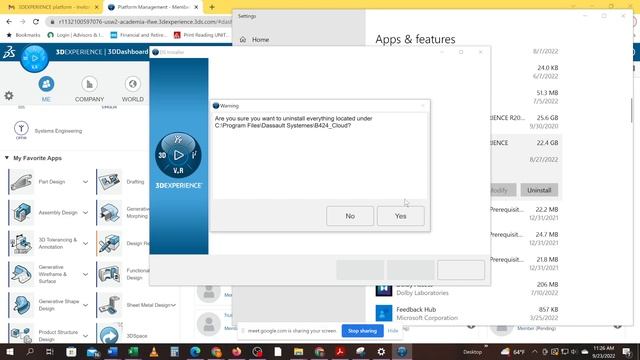Switch to the WORLD tab

(x=133, y=89)
